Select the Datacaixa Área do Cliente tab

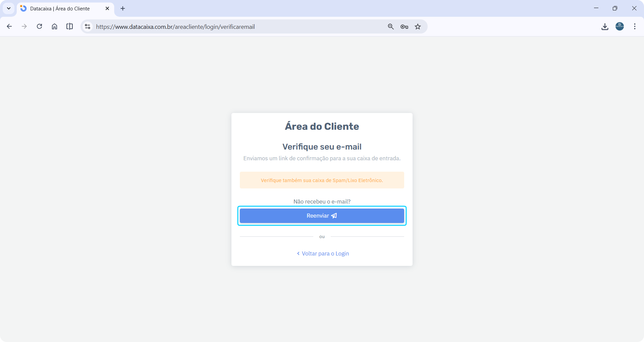coord(60,8)
